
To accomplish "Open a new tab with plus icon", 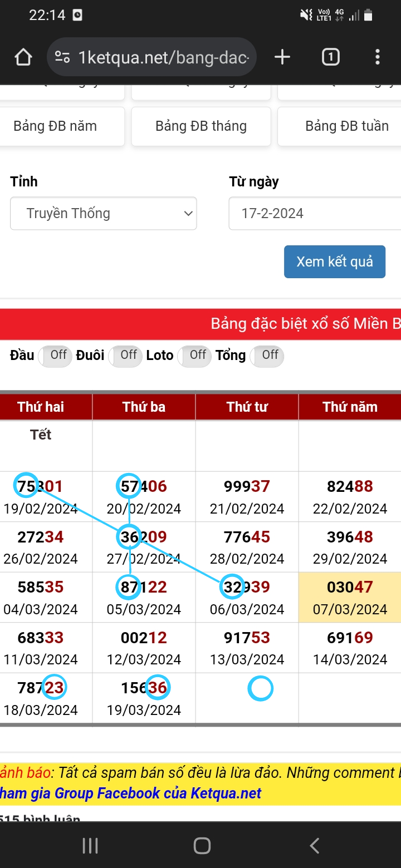I will point(282,57).
